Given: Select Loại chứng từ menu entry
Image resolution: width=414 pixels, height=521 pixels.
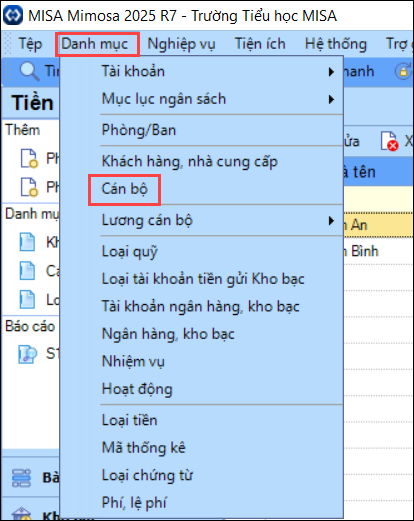Looking at the screenshot, I should (x=202, y=475).
